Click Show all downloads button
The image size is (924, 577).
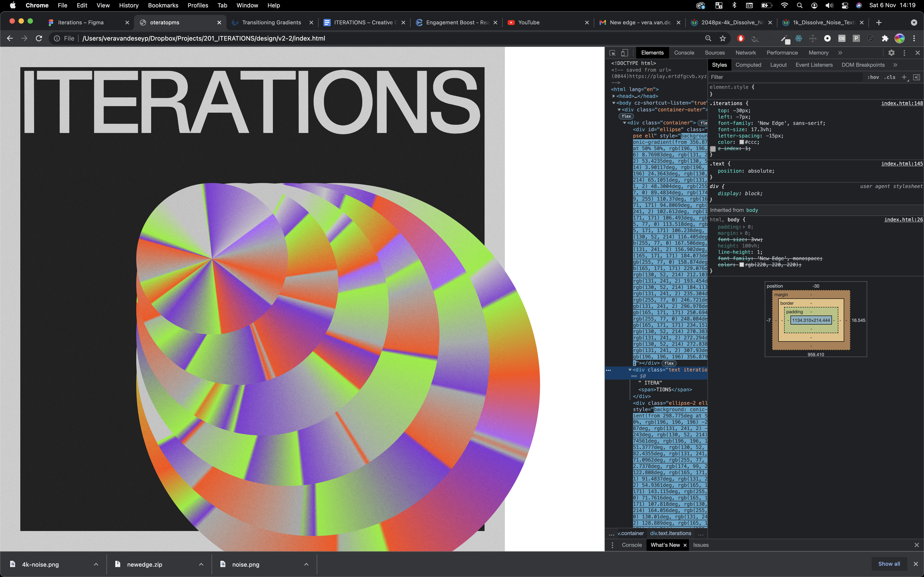point(889,564)
